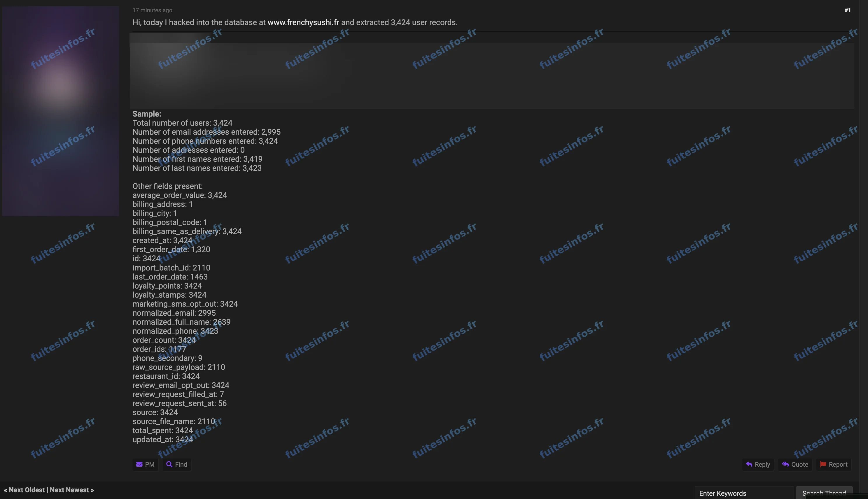Viewport: 868px width, 499px height.
Task: Click the PM envelope icon
Action: (139, 464)
